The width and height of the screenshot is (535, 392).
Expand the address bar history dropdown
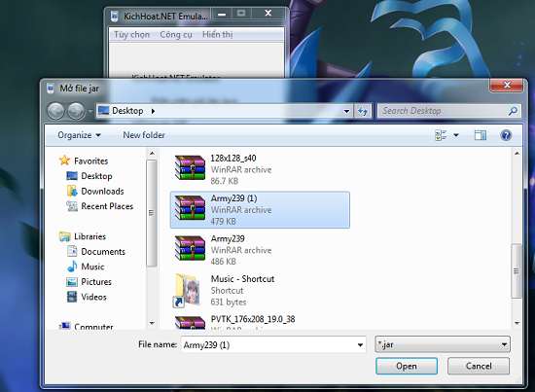(346, 111)
